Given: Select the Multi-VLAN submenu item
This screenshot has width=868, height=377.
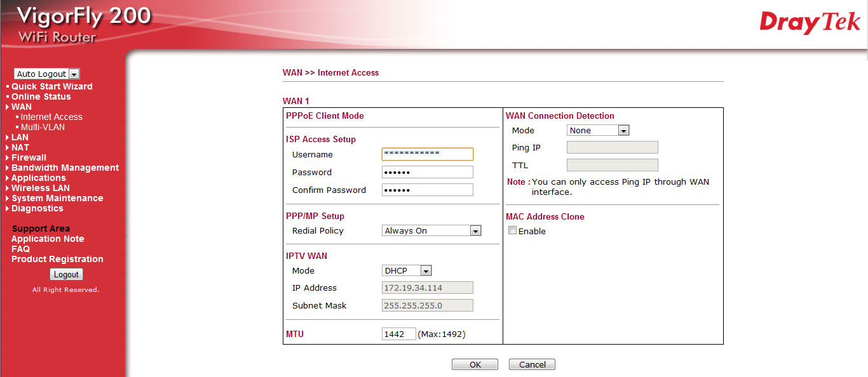Looking at the screenshot, I should (x=42, y=127).
